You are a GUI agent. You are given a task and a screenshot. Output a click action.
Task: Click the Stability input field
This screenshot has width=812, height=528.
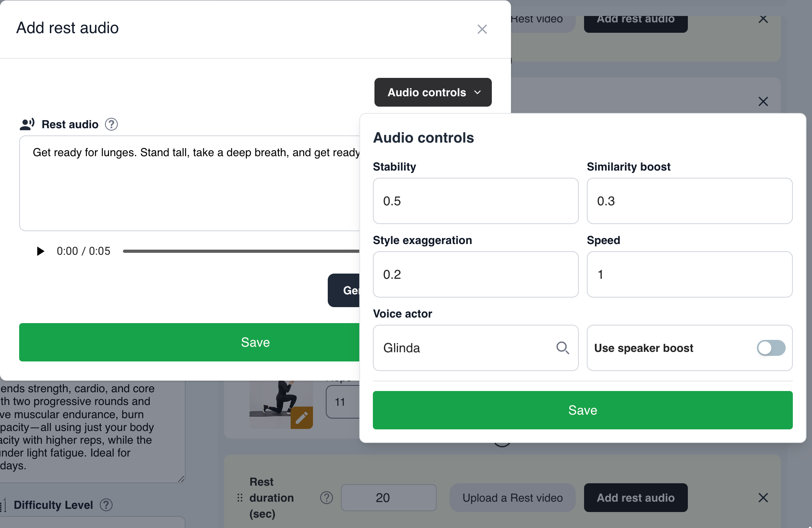point(475,201)
